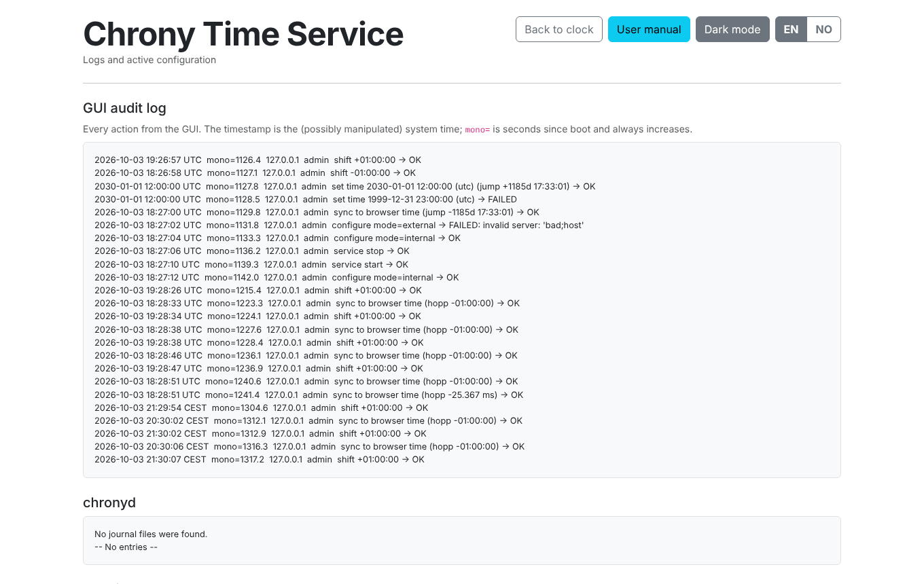Switch language to EN
924x584 pixels.
pyautogui.click(x=791, y=29)
